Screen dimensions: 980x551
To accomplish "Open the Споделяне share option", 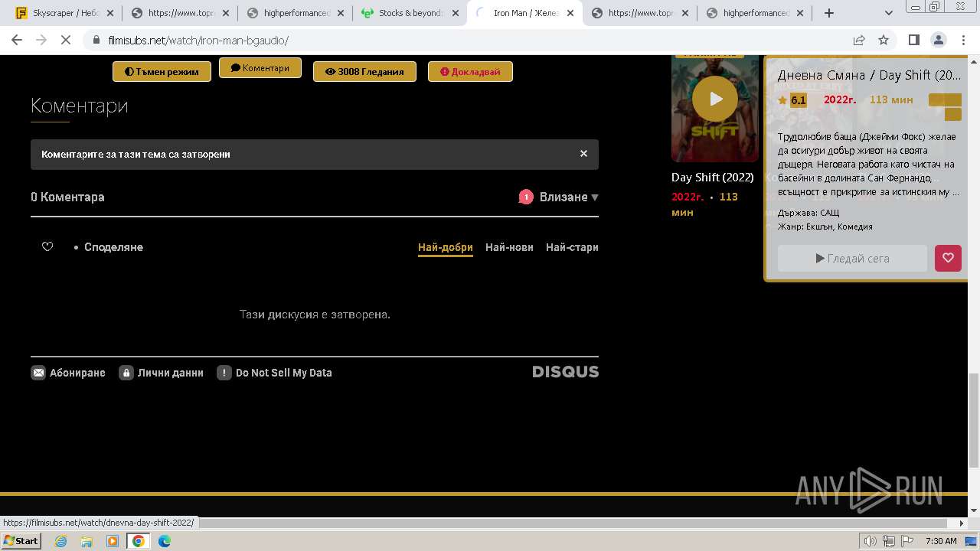I will (113, 247).
